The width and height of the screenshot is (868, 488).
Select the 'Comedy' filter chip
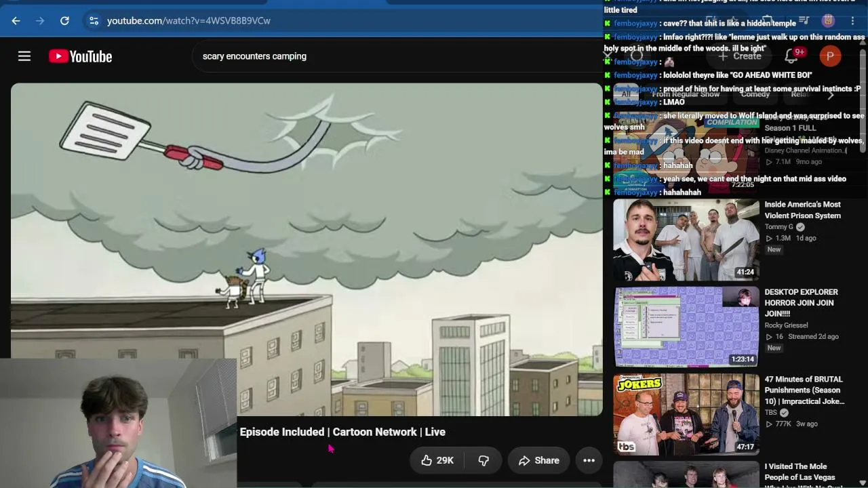755,94
